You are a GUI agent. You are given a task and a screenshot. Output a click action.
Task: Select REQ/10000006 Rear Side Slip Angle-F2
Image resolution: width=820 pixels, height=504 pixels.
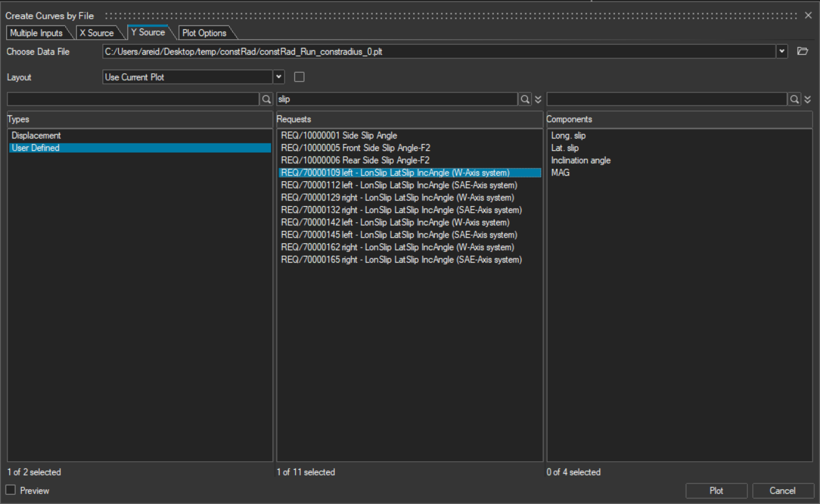[410, 160]
